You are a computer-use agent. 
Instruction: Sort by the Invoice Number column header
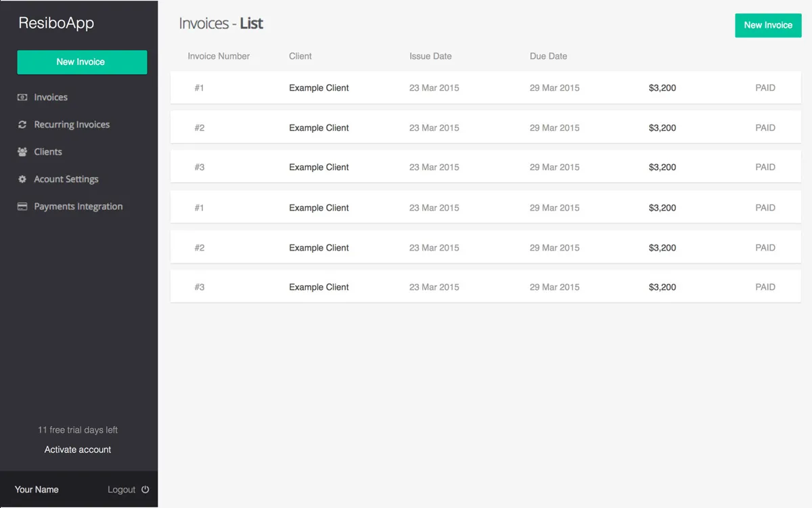click(219, 56)
